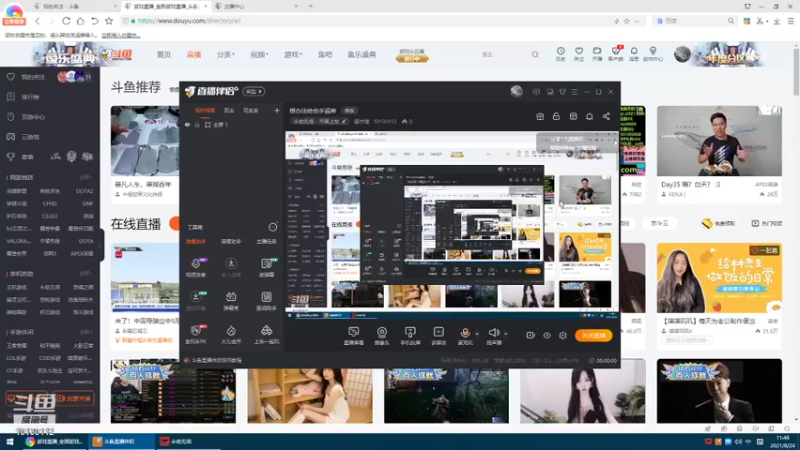Click the record video icon beside settings gear
The image size is (800, 450).
pyautogui.click(x=530, y=335)
